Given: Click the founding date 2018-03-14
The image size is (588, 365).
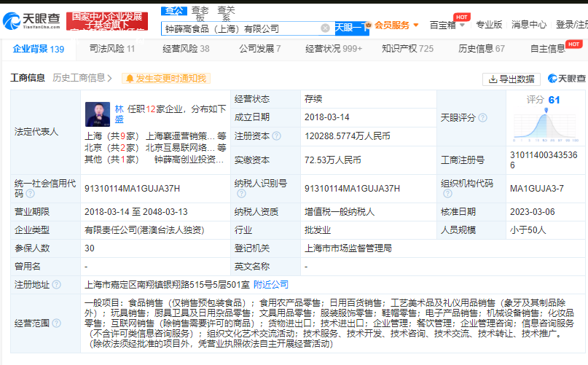Looking at the screenshot, I should 326,117.
